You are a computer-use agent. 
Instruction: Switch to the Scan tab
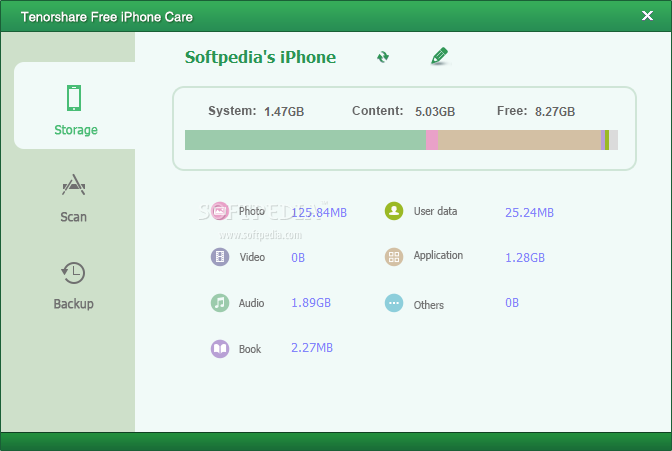pos(73,198)
